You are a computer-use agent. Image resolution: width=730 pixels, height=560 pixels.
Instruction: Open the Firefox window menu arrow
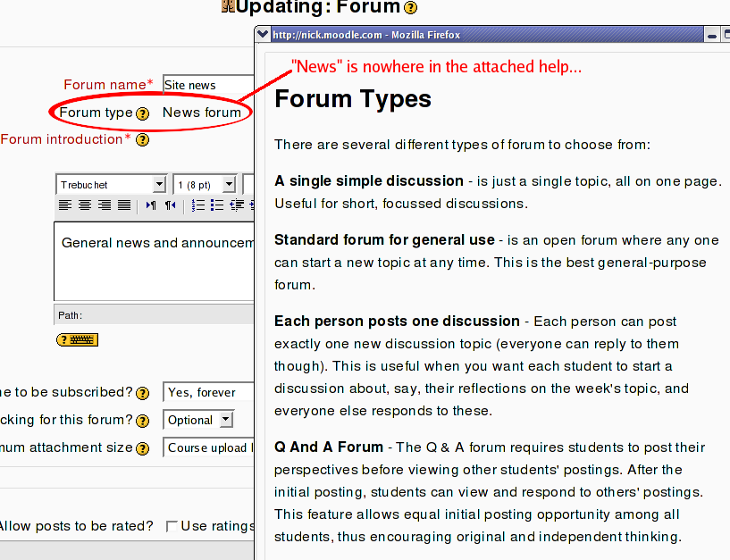pos(263,34)
